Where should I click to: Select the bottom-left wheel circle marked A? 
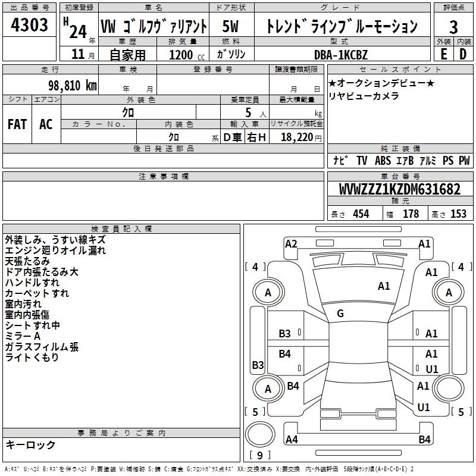[x=268, y=389]
